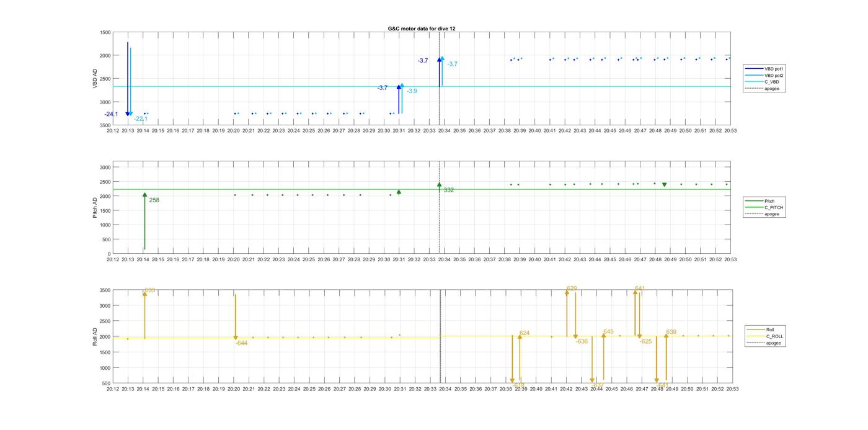Select the '624' roll label
Viewport: 868px width, 430px height.
(x=525, y=334)
